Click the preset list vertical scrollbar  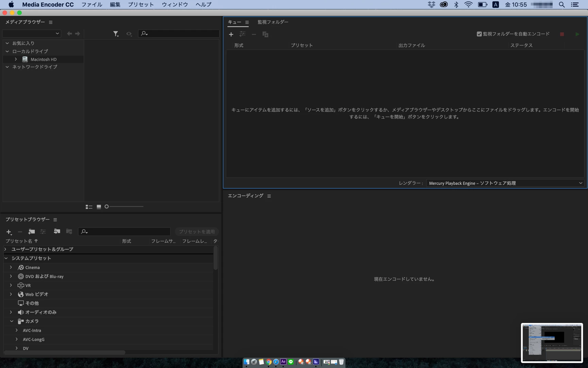coord(215,258)
